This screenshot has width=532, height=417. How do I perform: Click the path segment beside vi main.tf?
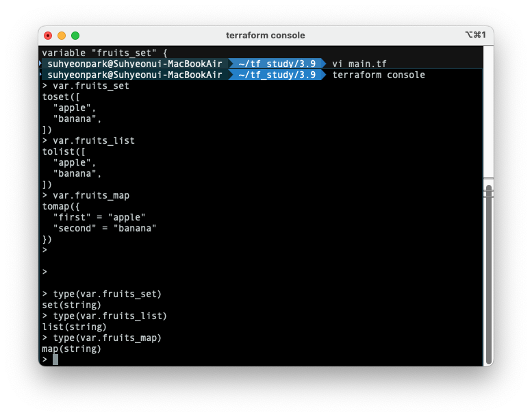277,64
